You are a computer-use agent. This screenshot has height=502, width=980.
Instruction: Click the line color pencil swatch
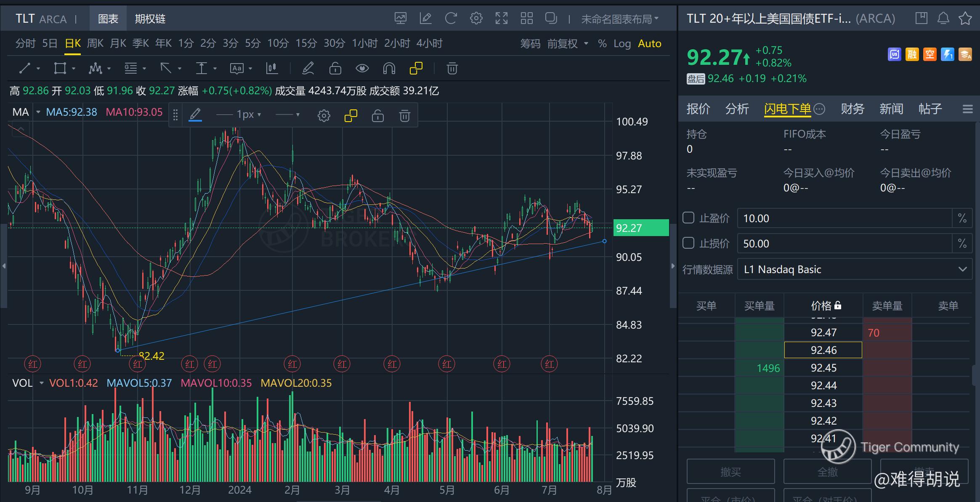coord(195,115)
